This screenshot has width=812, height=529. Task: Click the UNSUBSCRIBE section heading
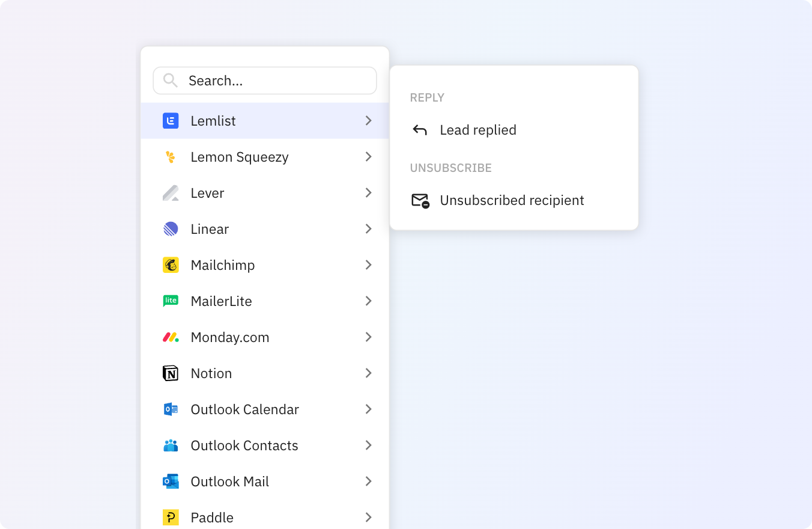(451, 168)
